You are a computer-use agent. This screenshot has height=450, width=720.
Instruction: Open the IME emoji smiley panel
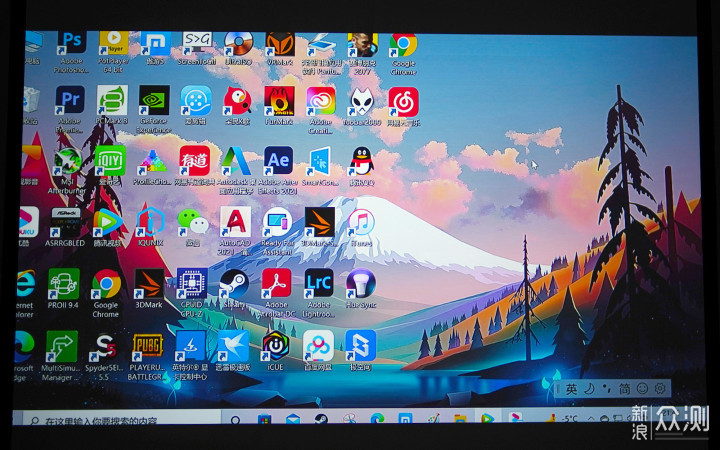point(642,389)
